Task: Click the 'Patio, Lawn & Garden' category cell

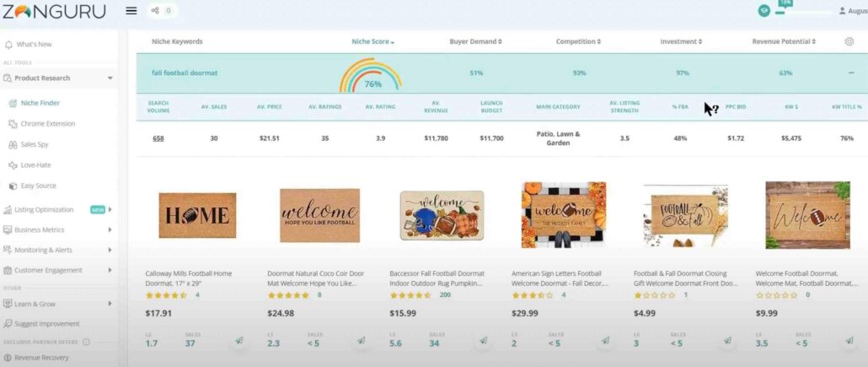Action: tap(558, 138)
